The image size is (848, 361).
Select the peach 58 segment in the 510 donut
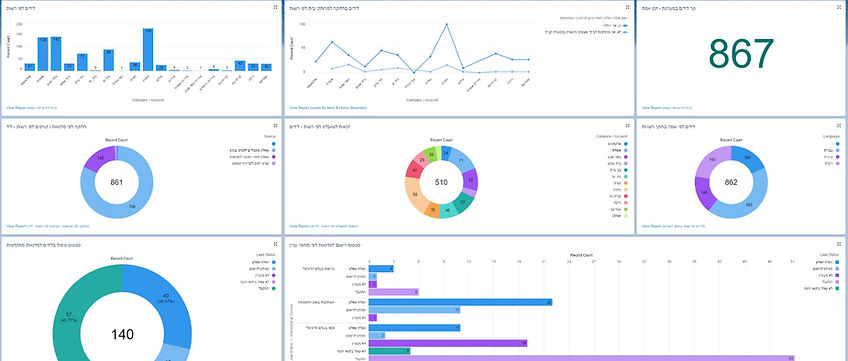415,194
